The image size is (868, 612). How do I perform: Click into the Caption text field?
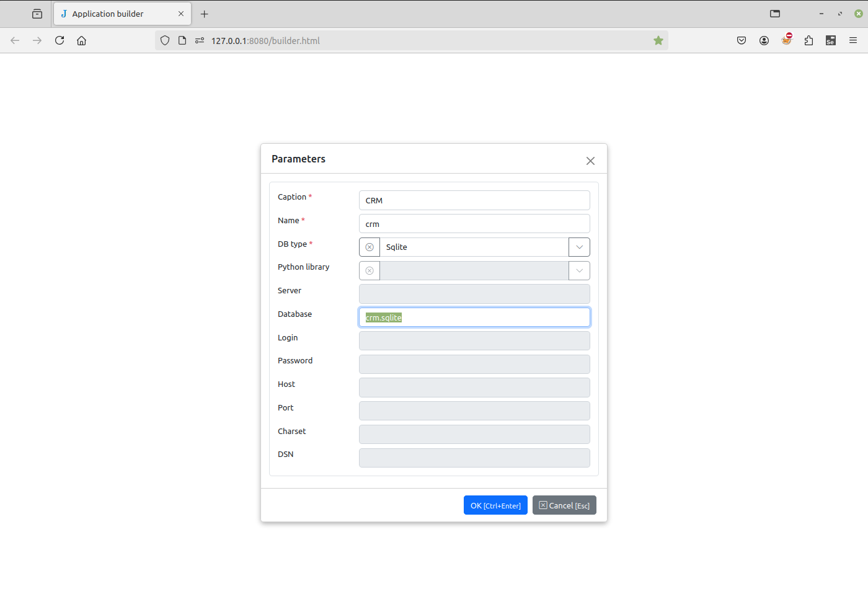[474, 201]
